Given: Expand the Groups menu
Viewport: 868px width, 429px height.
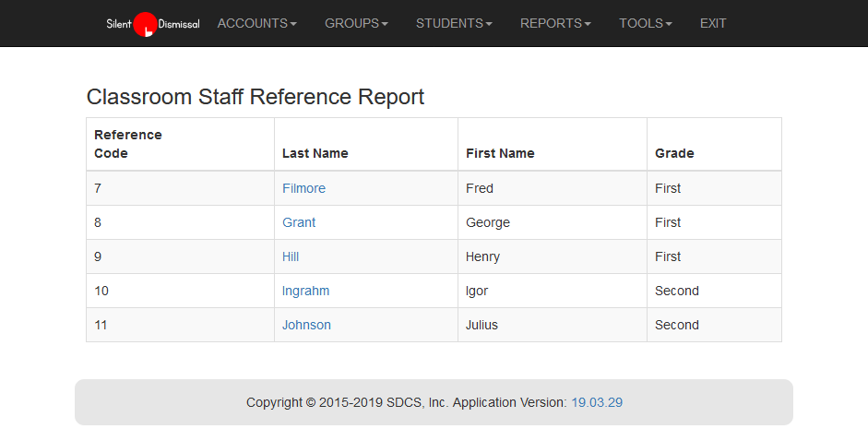Looking at the screenshot, I should 356,24.
